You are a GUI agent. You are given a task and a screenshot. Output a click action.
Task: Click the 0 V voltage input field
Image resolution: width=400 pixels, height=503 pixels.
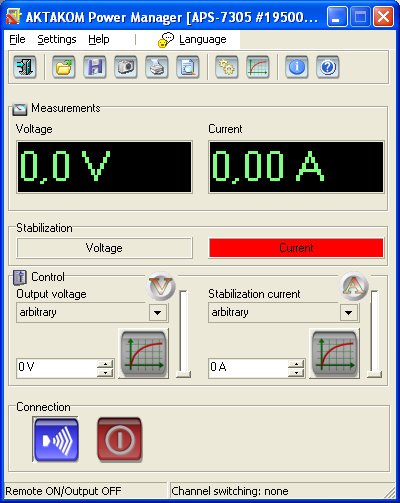click(57, 368)
